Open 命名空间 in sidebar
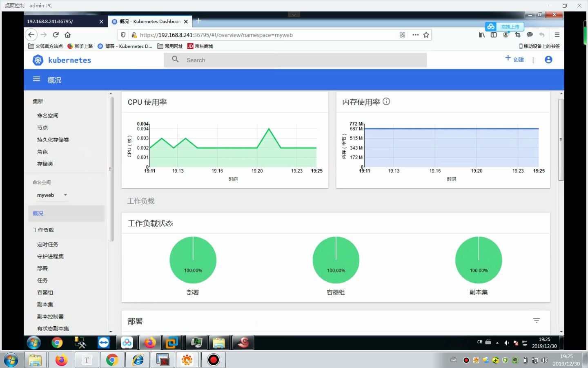 pos(48,116)
